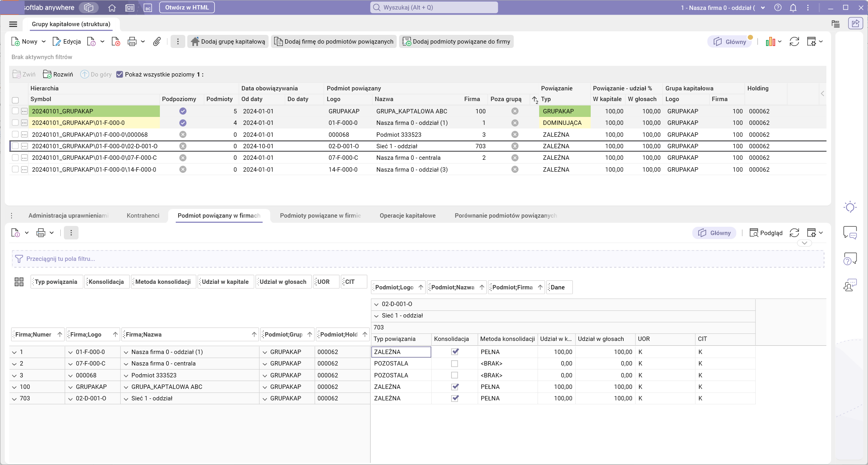The width and height of the screenshot is (868, 465).
Task: Open the Nowy dropdown arrow
Action: (44, 42)
